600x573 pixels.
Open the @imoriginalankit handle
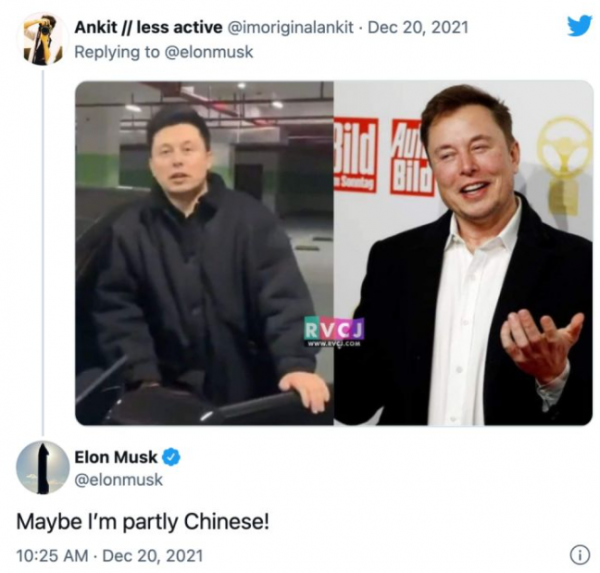click(x=290, y=28)
